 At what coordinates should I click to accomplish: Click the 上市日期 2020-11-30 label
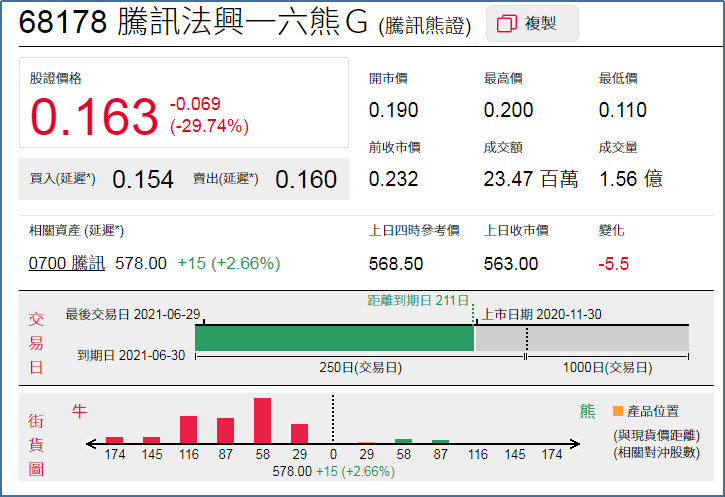point(541,314)
